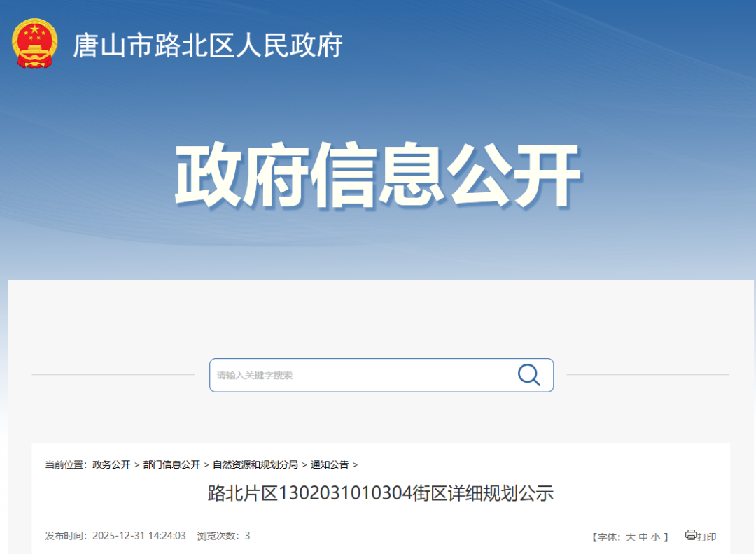Click the 发布时间 publish date text

pos(115,536)
